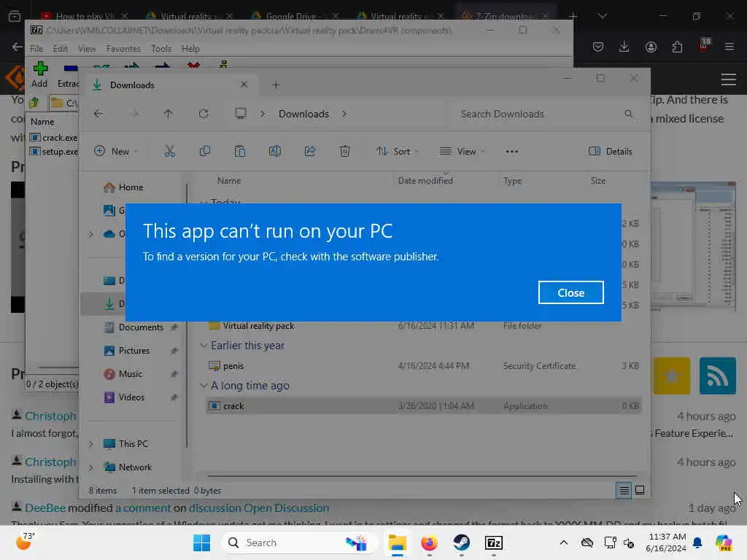Click the Rename icon in Explorer toolbar
The width and height of the screenshot is (747, 560).
pyautogui.click(x=275, y=152)
